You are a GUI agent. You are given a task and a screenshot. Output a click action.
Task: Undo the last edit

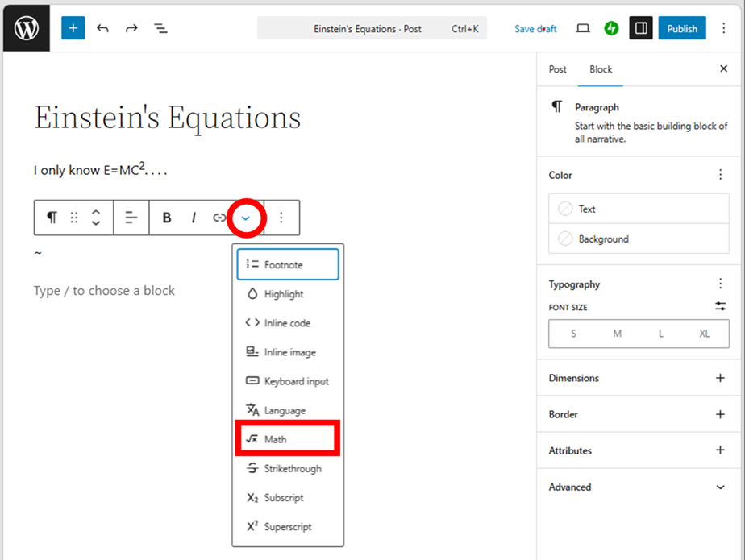click(x=102, y=28)
